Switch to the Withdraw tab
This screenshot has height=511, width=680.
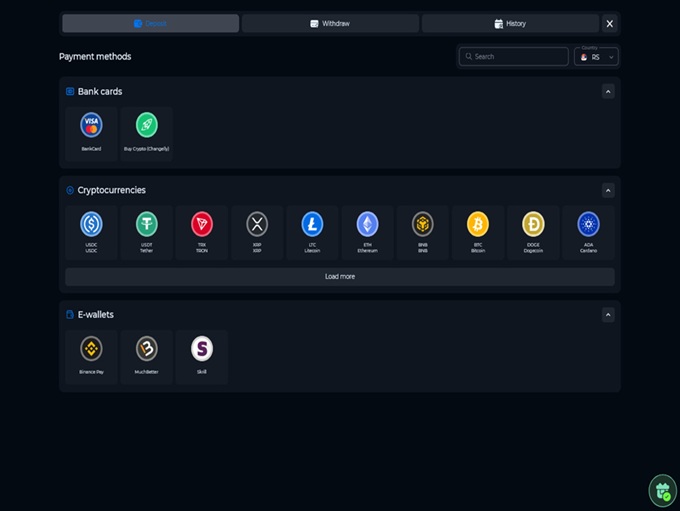[329, 23]
